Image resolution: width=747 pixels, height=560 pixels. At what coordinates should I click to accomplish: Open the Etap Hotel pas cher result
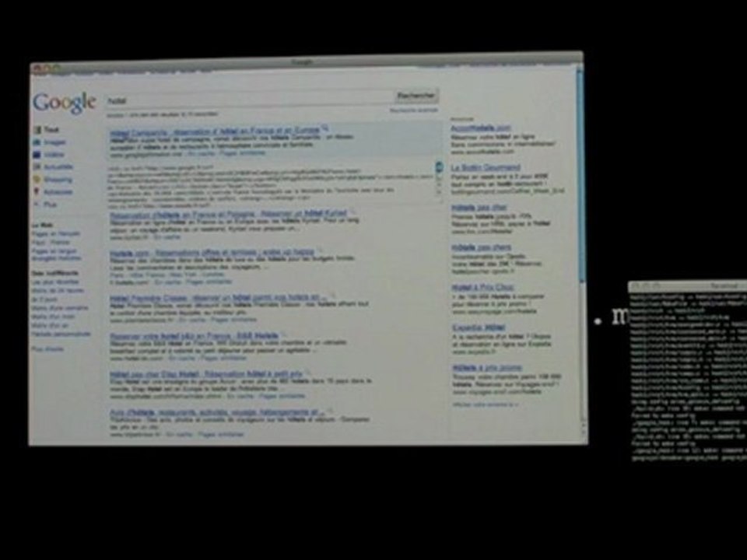point(205,374)
